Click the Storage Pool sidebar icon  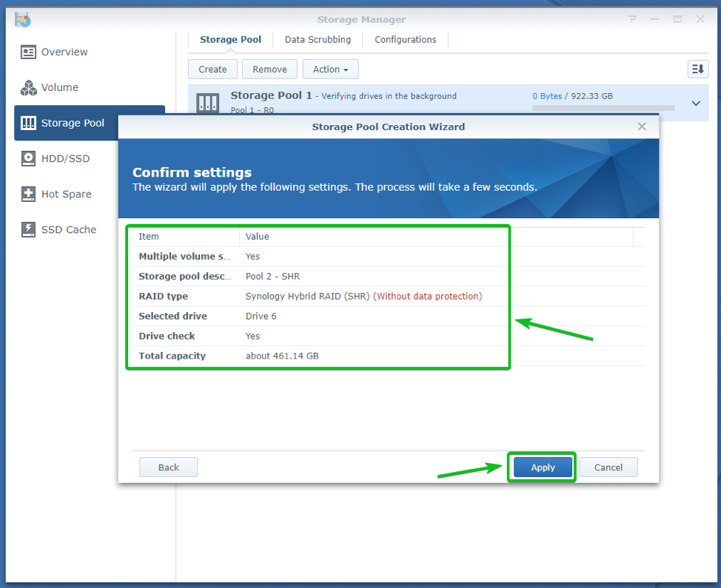(28, 123)
